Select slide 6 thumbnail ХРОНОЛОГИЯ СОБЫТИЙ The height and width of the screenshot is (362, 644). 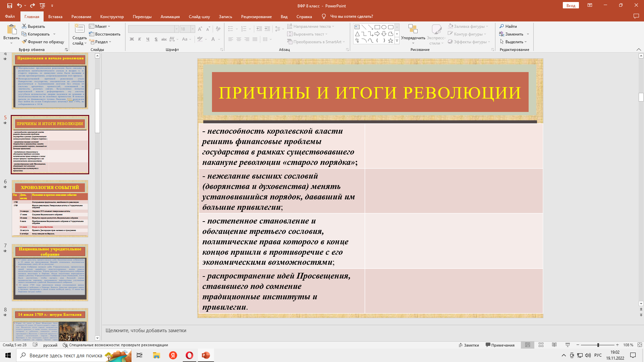(x=50, y=208)
